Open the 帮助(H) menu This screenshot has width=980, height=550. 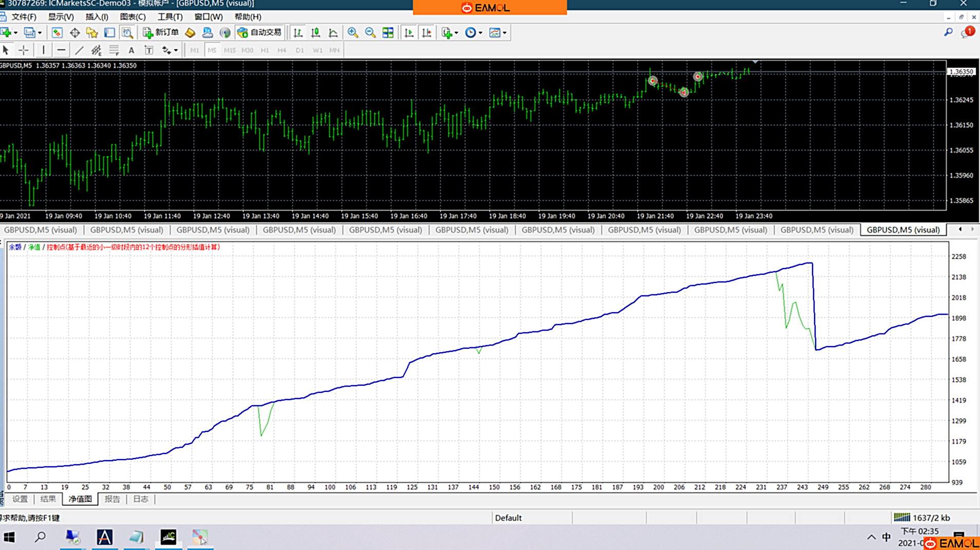tap(248, 17)
